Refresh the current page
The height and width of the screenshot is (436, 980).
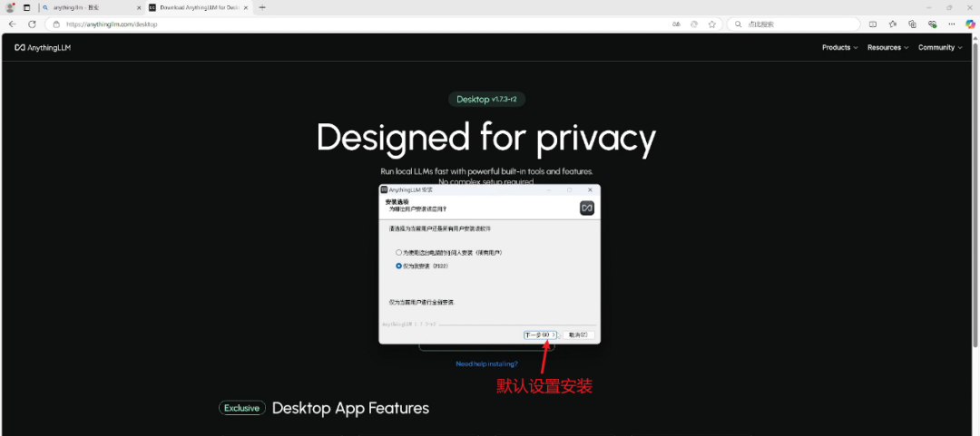(x=32, y=24)
